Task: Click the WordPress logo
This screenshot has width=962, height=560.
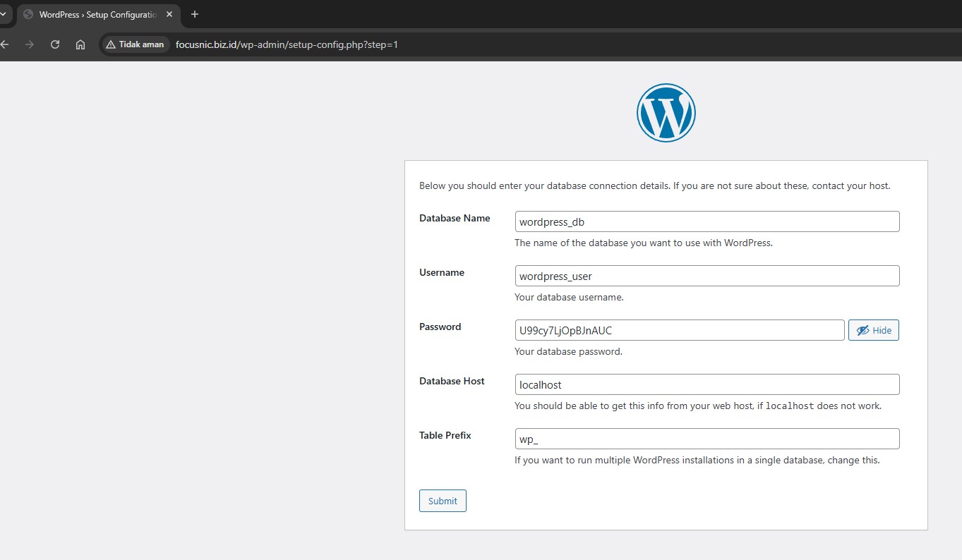Action: click(666, 113)
